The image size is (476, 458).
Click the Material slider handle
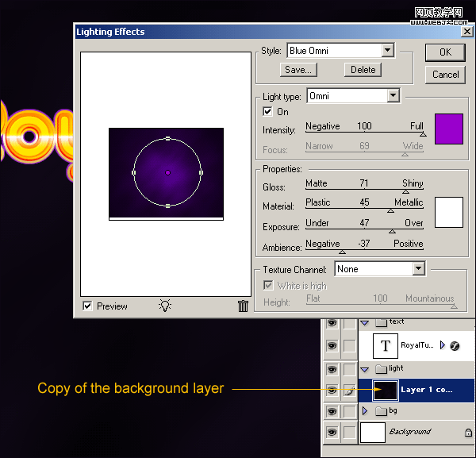pos(390,211)
